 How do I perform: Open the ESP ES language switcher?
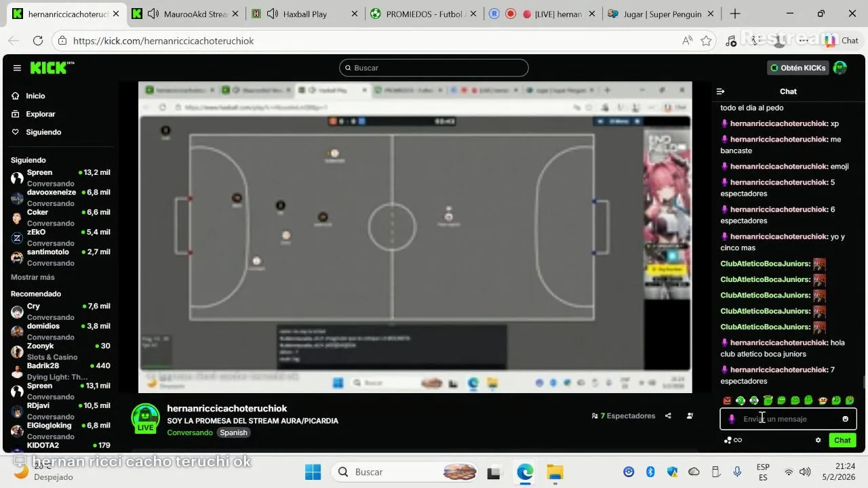(763, 472)
